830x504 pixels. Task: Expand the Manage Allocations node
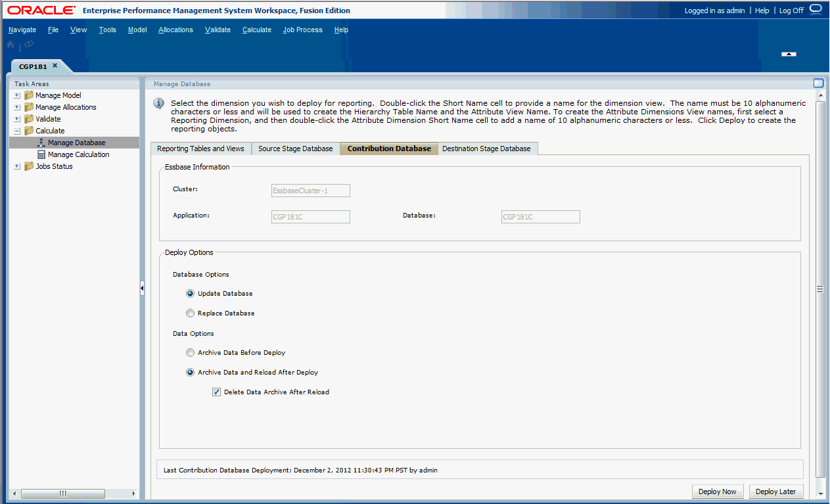point(17,107)
